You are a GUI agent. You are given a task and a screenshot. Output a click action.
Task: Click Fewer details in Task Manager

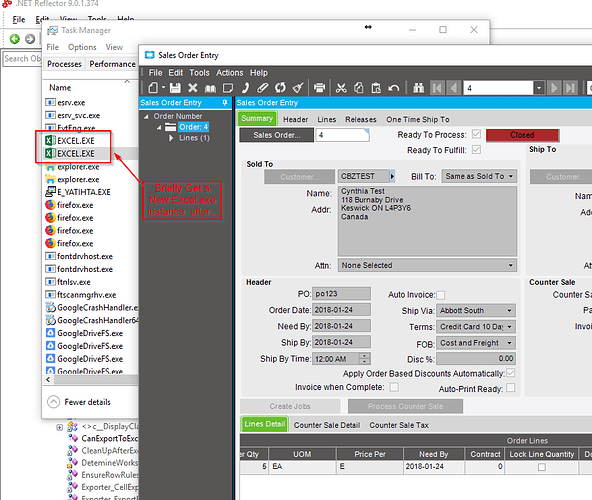[x=87, y=402]
